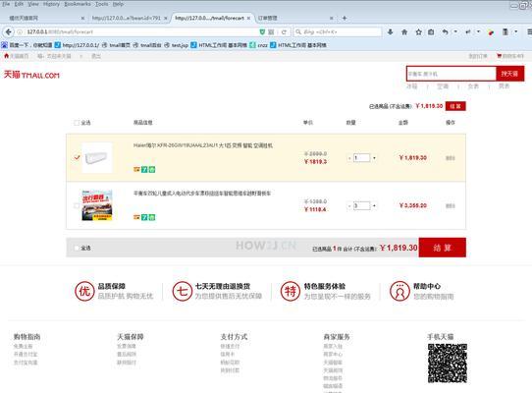Click the 特 特色服务体验 circle icon
Image resolution: width=532 pixels, height=393 pixels.
click(291, 291)
